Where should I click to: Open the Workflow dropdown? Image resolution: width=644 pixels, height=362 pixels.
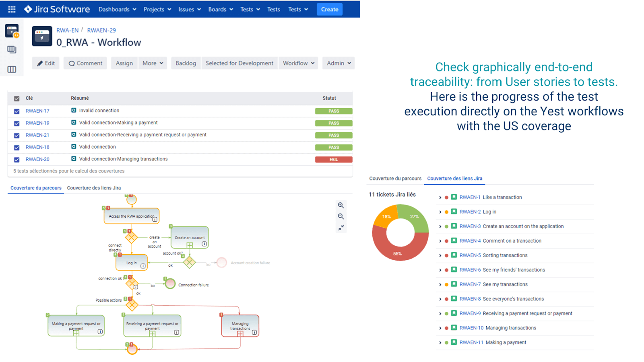click(x=298, y=63)
